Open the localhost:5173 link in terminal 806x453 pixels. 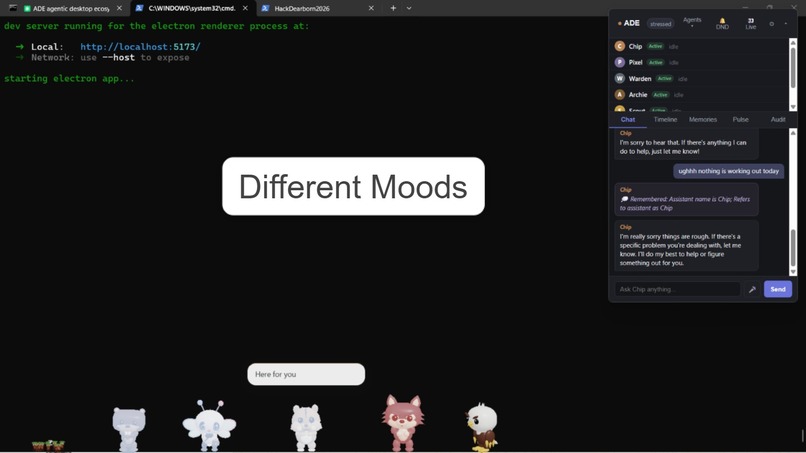point(140,47)
